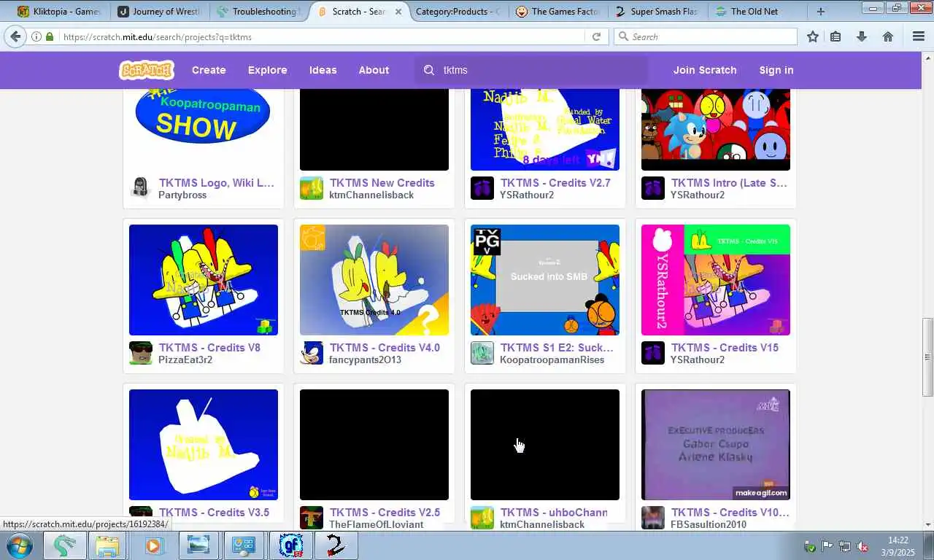Open File Explorer from the taskbar
The height and width of the screenshot is (560, 934).
click(x=107, y=545)
